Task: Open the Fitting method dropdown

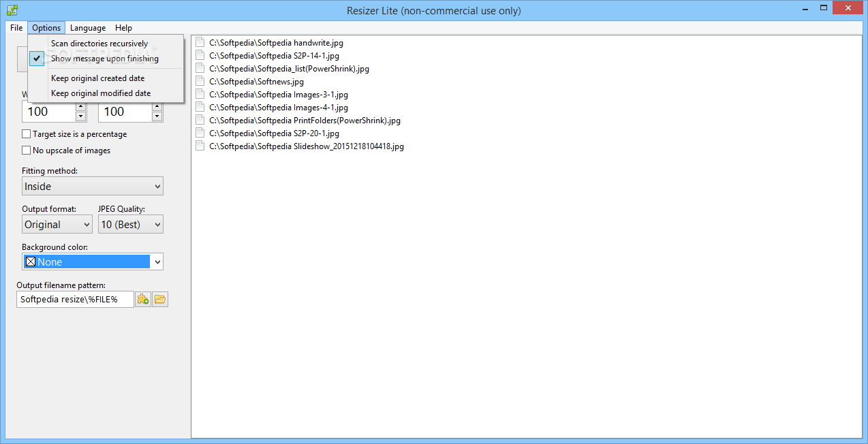Action: [93, 186]
